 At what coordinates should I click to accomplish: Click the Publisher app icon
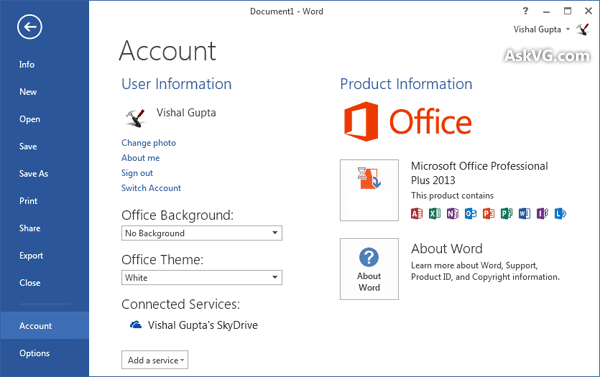tap(507, 213)
